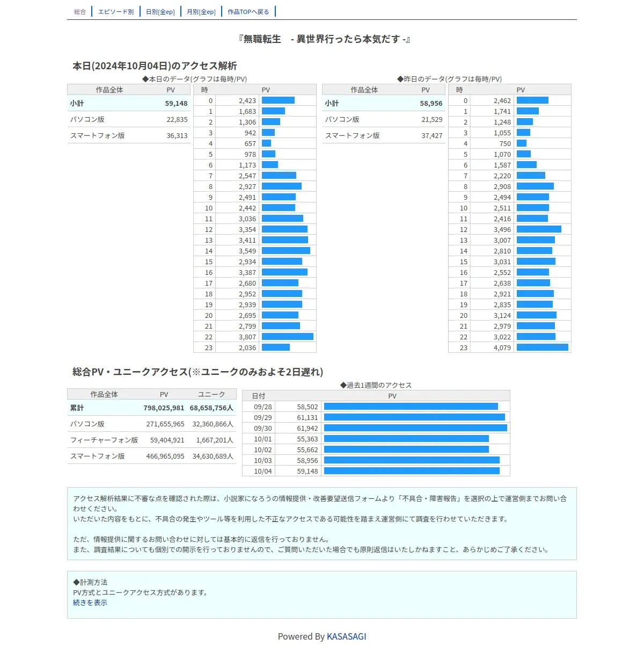Click the 09/30 weekly PV bar
Image resolution: width=644 pixels, height=645 pixels.
pos(415,428)
